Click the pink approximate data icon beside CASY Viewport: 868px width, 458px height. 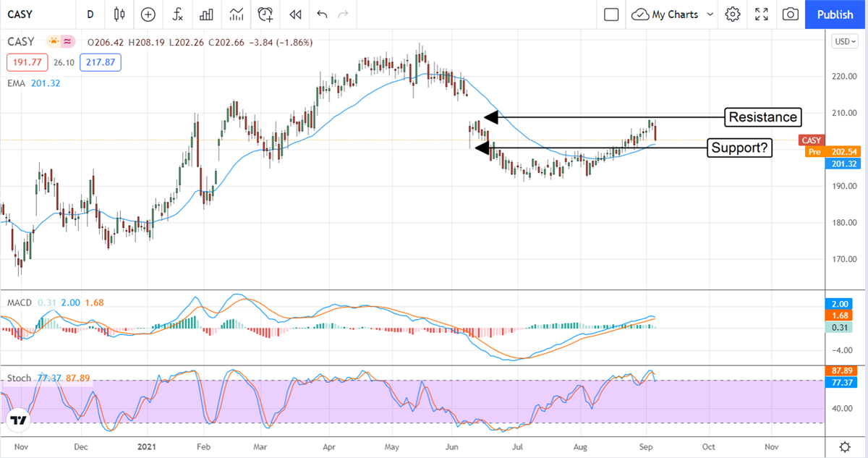tap(68, 42)
